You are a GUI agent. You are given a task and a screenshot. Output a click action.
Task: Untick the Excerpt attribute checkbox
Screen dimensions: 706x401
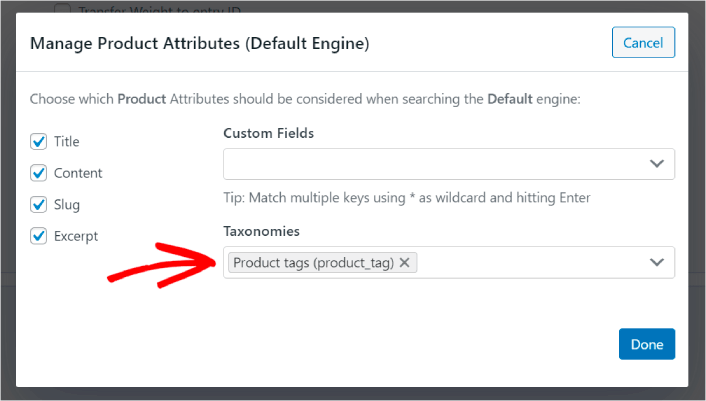click(39, 236)
